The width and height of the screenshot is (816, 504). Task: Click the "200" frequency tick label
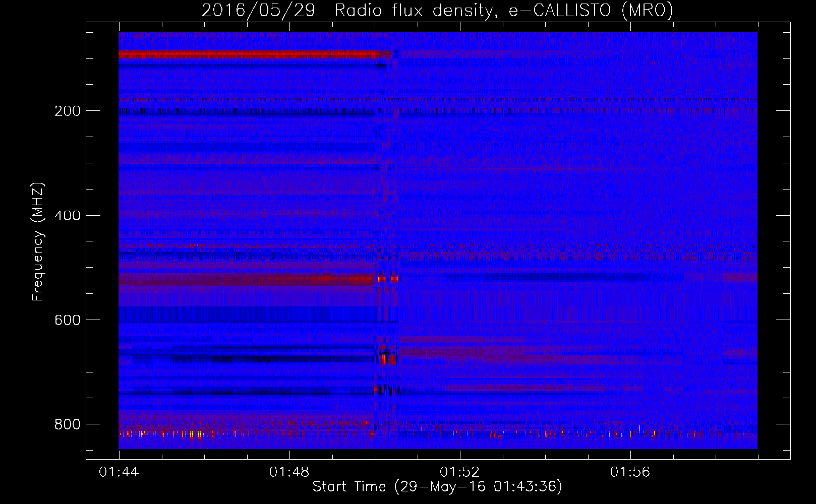point(68,111)
